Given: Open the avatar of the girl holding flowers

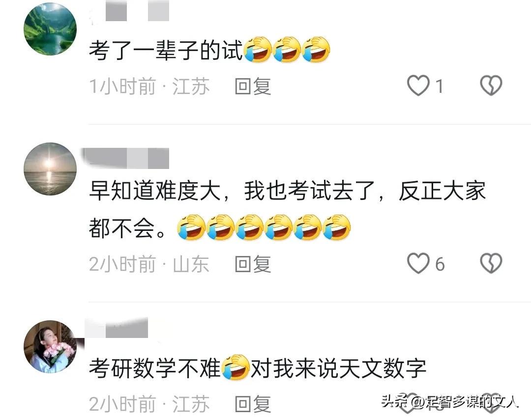Looking at the screenshot, I should [50, 346].
